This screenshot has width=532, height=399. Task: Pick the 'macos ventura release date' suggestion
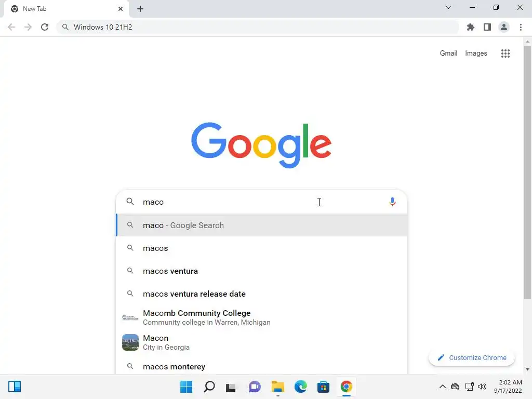point(262,294)
